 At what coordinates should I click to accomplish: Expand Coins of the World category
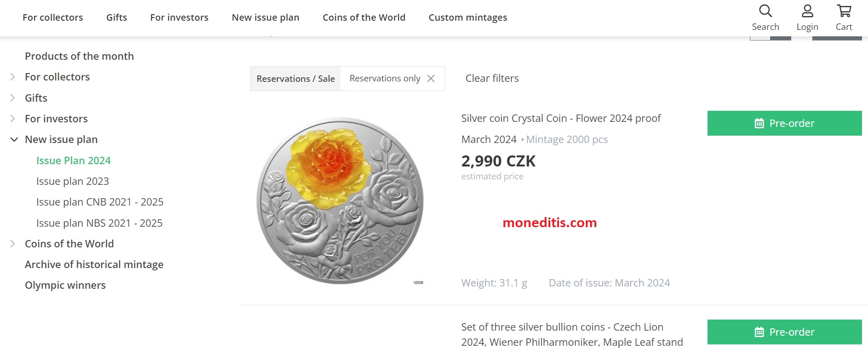pyautogui.click(x=13, y=244)
